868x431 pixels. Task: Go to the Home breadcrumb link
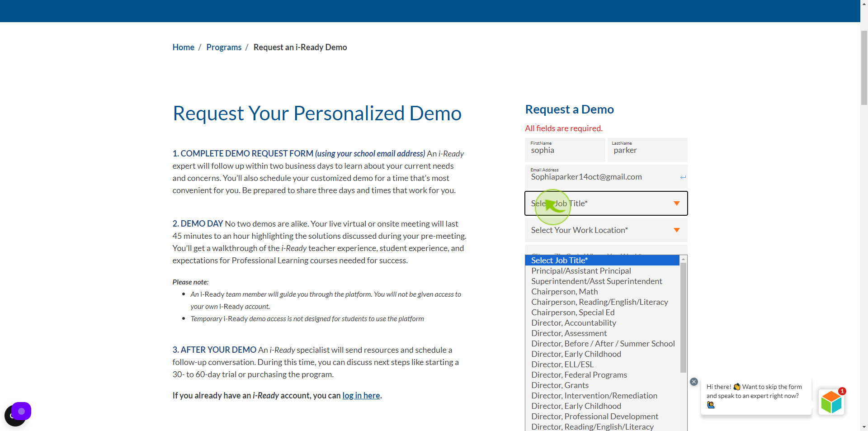pos(183,47)
